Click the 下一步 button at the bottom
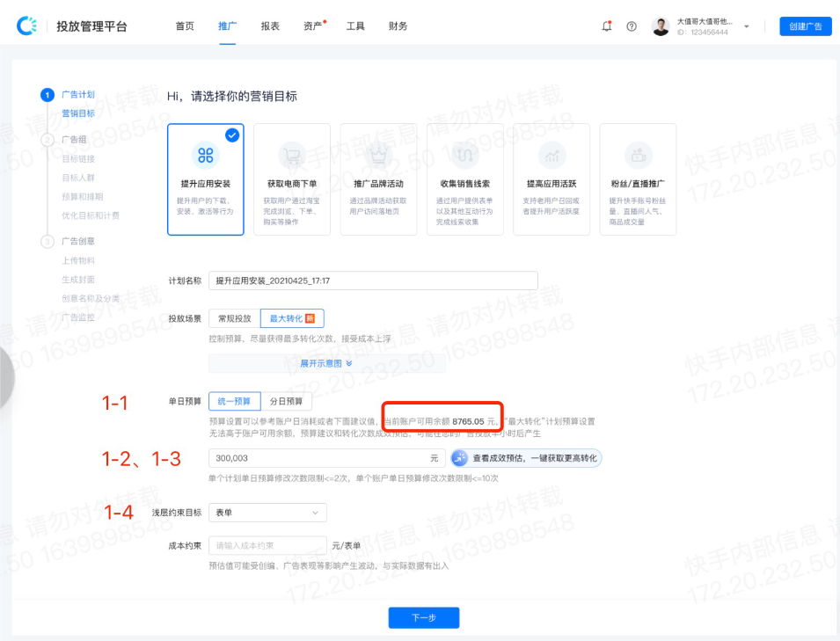 424,617
